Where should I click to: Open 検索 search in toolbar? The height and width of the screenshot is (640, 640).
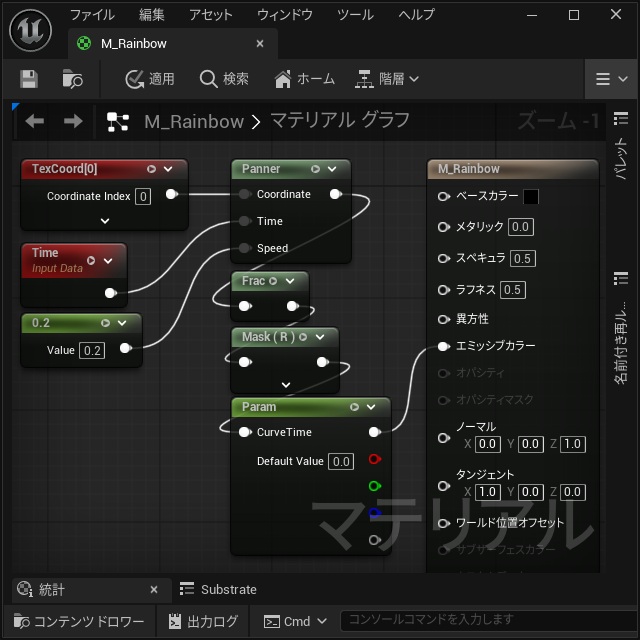224,79
